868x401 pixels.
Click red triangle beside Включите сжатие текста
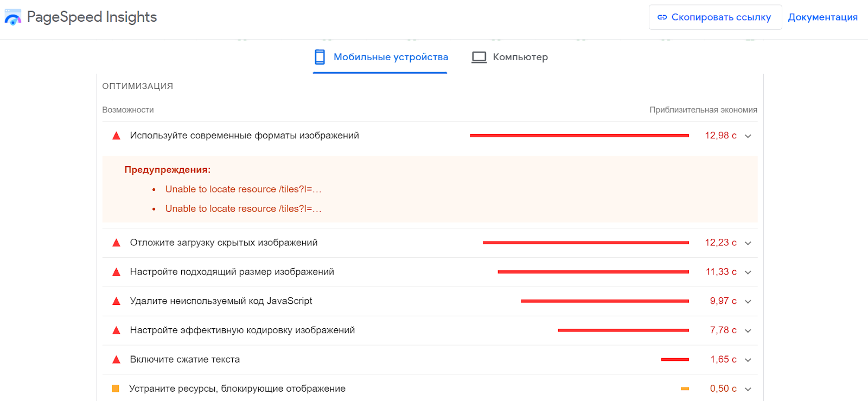(x=116, y=359)
